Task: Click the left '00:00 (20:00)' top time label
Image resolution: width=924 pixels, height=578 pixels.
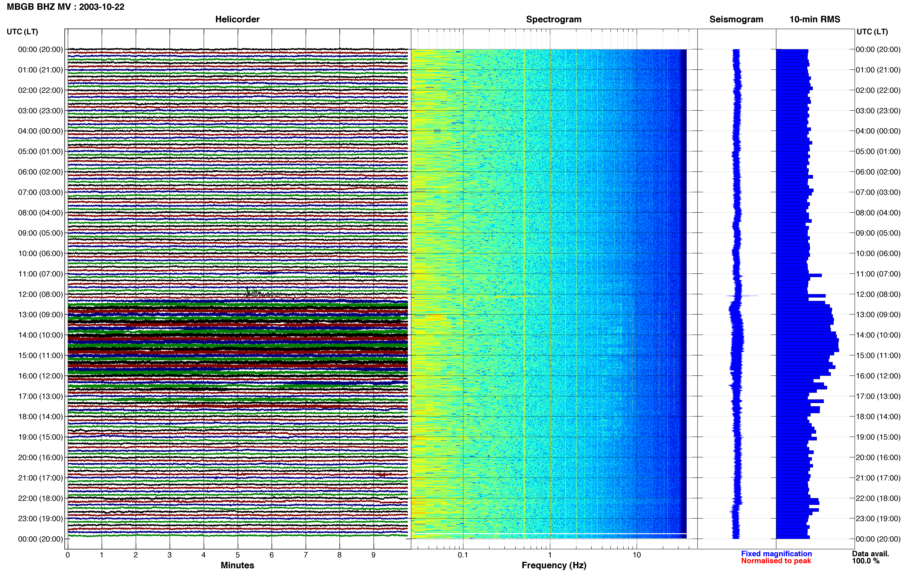Action: (x=41, y=49)
